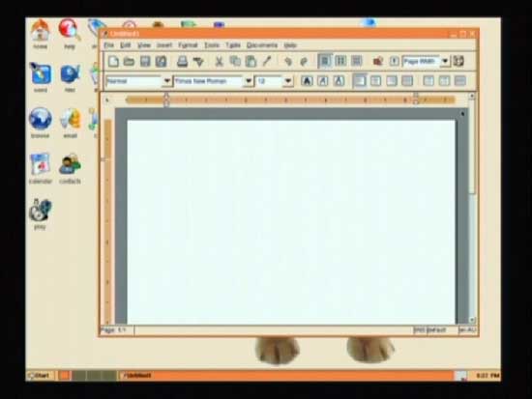The width and height of the screenshot is (532, 399).
Task: Click the system tray icon beside clock
Action: (460, 375)
